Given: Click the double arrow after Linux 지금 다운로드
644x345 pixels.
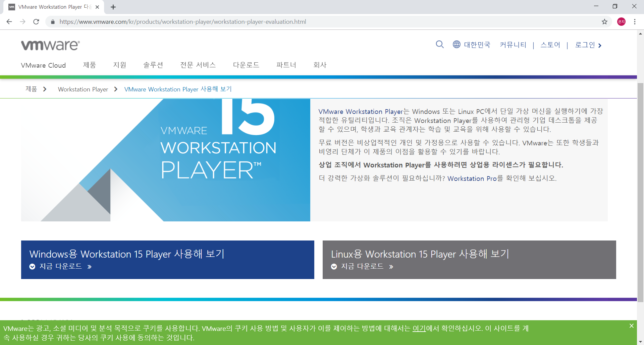Looking at the screenshot, I should pyautogui.click(x=391, y=267).
